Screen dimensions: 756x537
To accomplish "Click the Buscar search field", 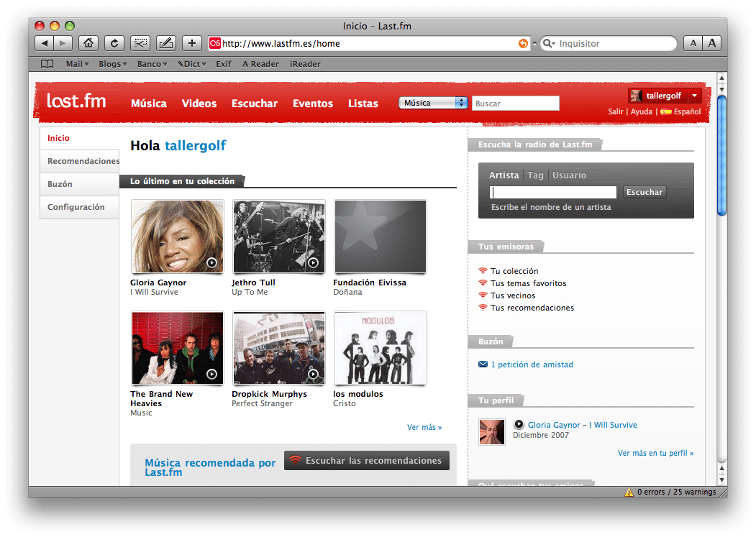I will pyautogui.click(x=516, y=103).
